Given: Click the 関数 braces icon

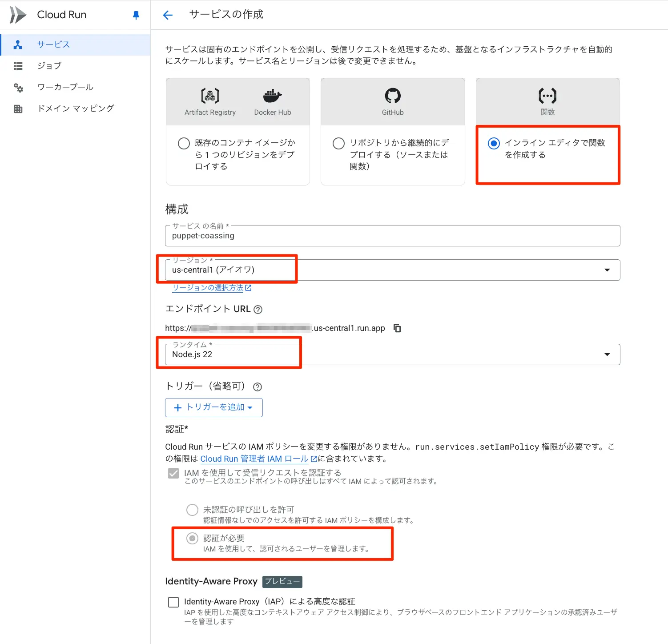Looking at the screenshot, I should pos(547,96).
